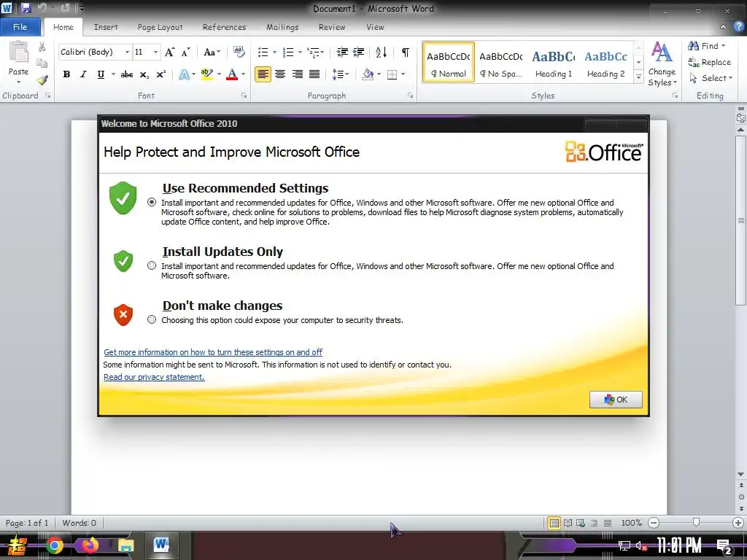
Task: Switch to the Page Layout tab
Action: pyautogui.click(x=160, y=27)
